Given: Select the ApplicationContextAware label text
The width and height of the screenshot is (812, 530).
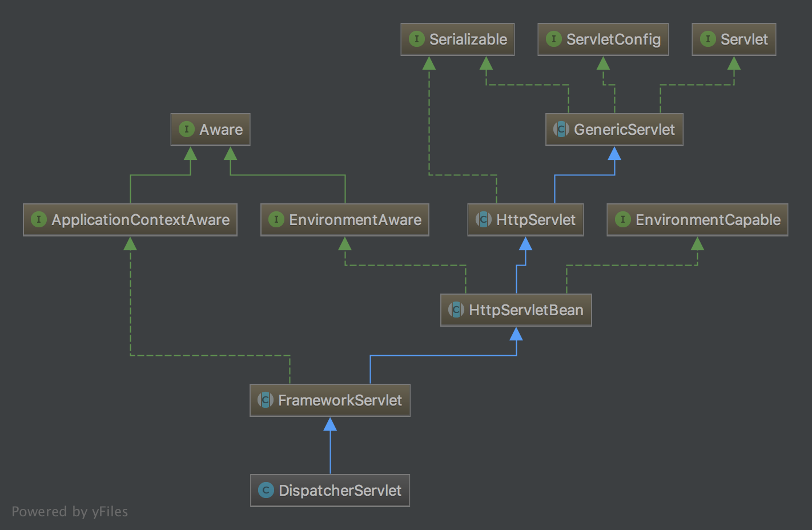Looking at the screenshot, I should point(140,220).
